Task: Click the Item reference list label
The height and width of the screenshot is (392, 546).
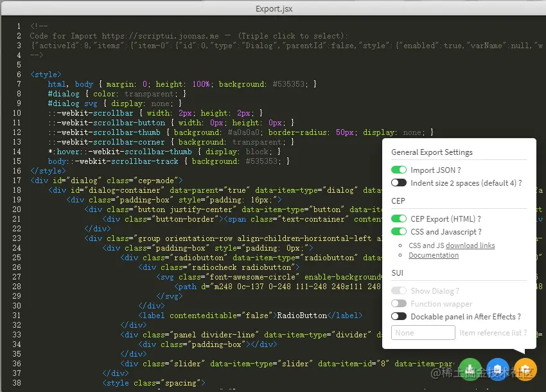Action: tap(493, 333)
